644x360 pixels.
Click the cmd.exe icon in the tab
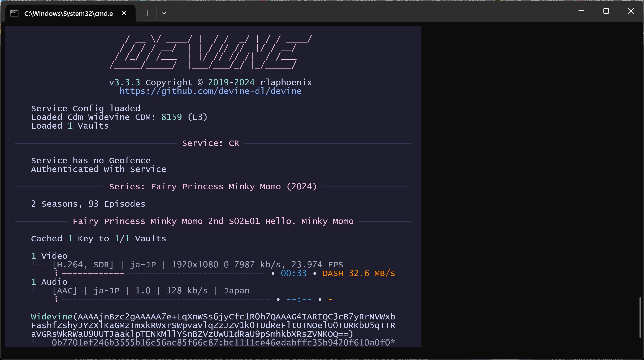pos(14,13)
